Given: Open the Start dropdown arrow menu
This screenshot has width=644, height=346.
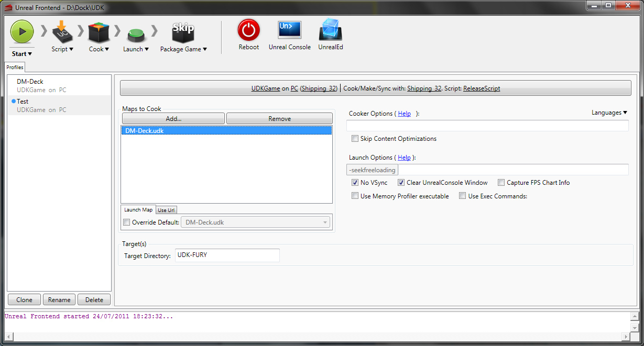Looking at the screenshot, I should [x=30, y=54].
